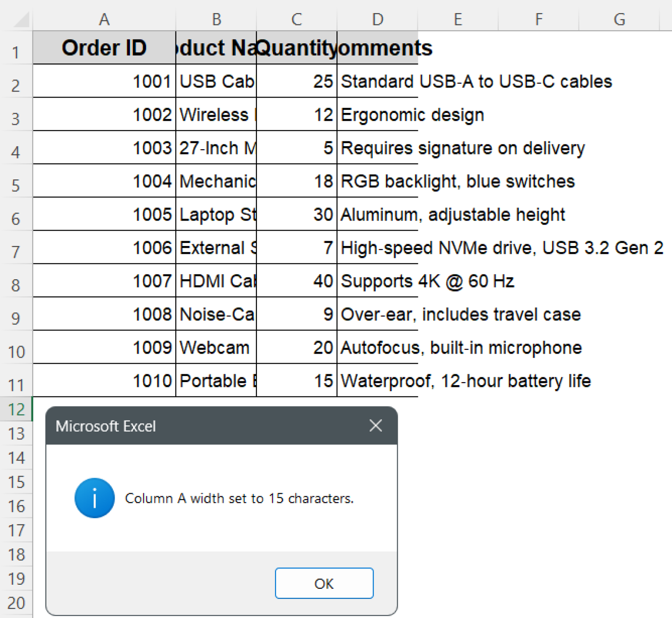Select quantity 40 for HDMI cable
The image size is (672, 618).
(297, 281)
